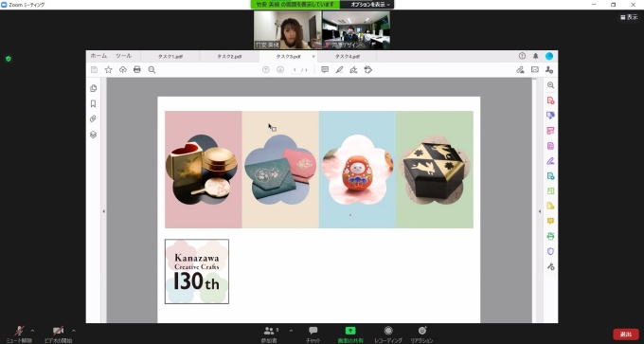644x344 pixels.
Task: Start recording the meeting
Action: [x=388, y=334]
